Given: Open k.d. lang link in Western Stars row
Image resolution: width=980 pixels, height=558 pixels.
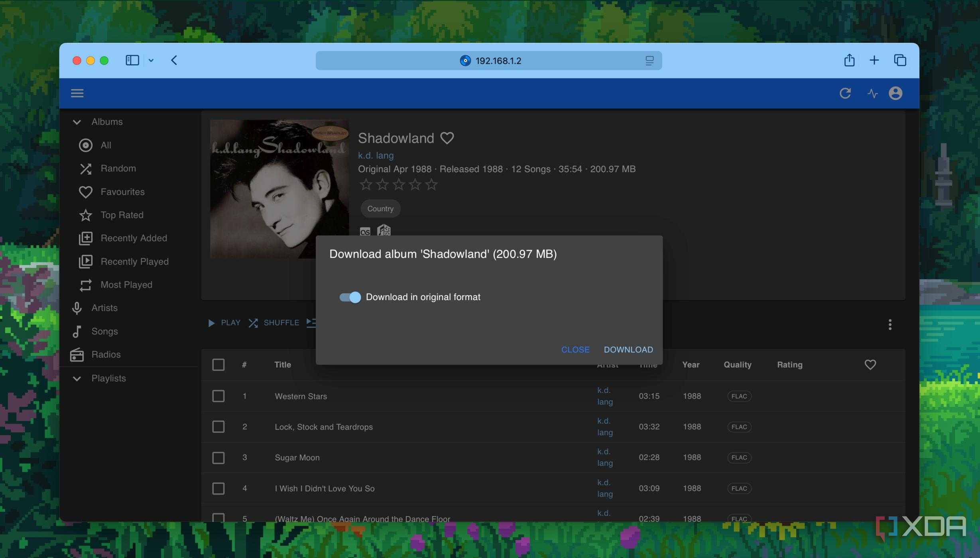Looking at the screenshot, I should pos(604,396).
